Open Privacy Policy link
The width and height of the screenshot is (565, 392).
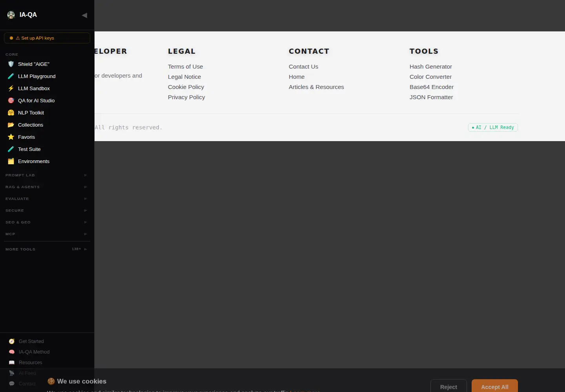(x=186, y=97)
